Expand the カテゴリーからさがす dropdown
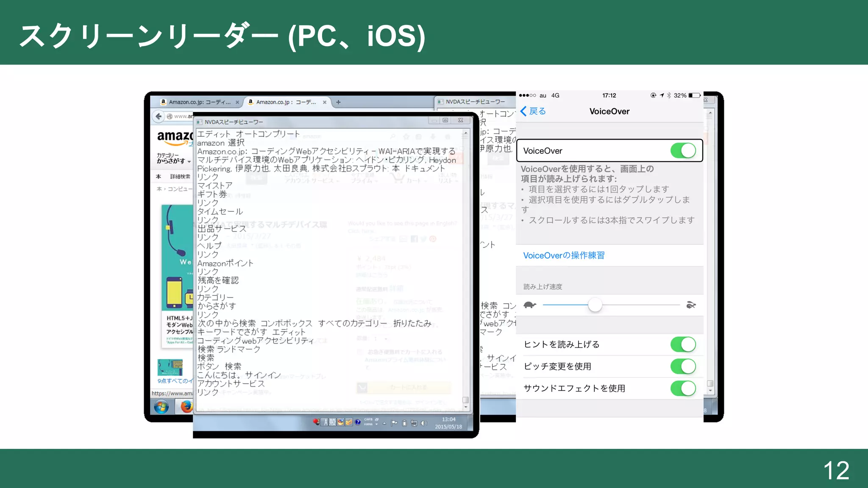The height and width of the screenshot is (488, 868). pyautogui.click(x=173, y=158)
